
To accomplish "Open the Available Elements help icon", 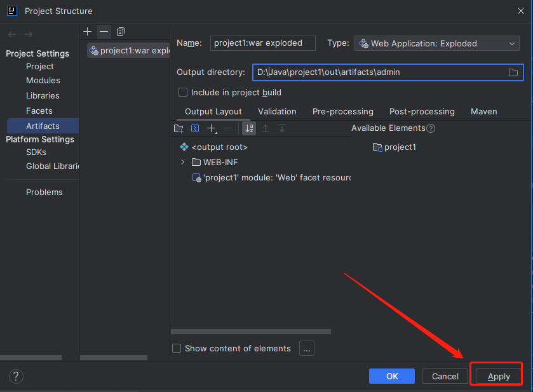I will 431,128.
